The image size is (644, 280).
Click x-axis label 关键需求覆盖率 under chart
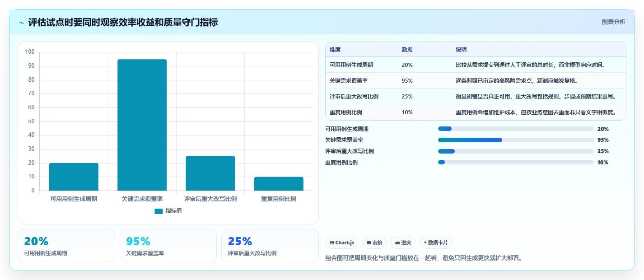(x=142, y=199)
